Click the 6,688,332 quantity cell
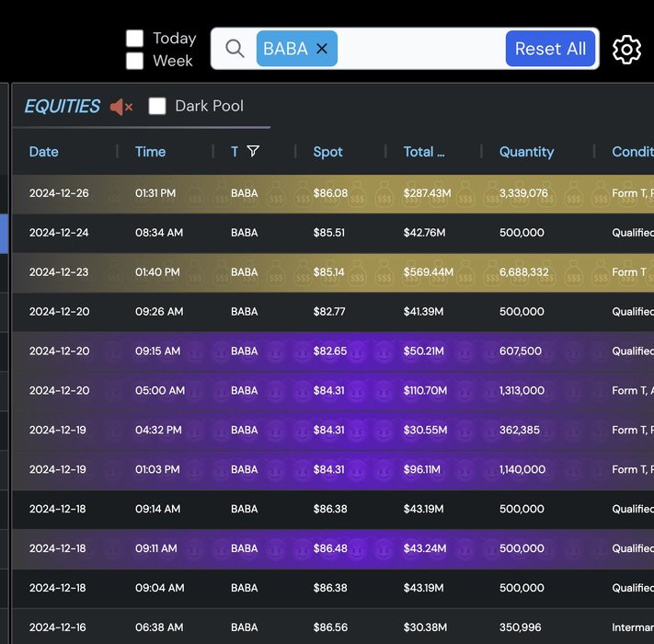Screen dimensions: 654x644 coord(524,272)
